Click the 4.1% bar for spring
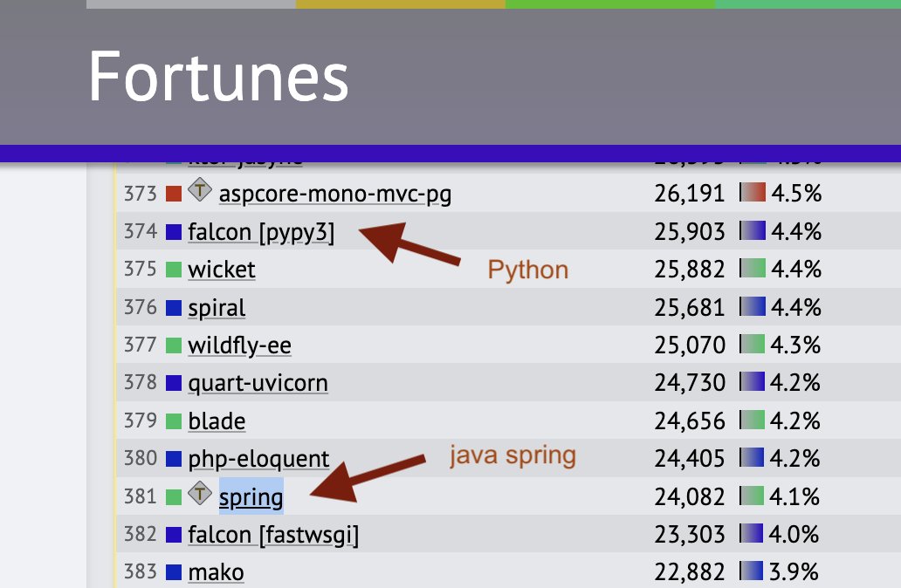This screenshot has height=588, width=901. (752, 496)
